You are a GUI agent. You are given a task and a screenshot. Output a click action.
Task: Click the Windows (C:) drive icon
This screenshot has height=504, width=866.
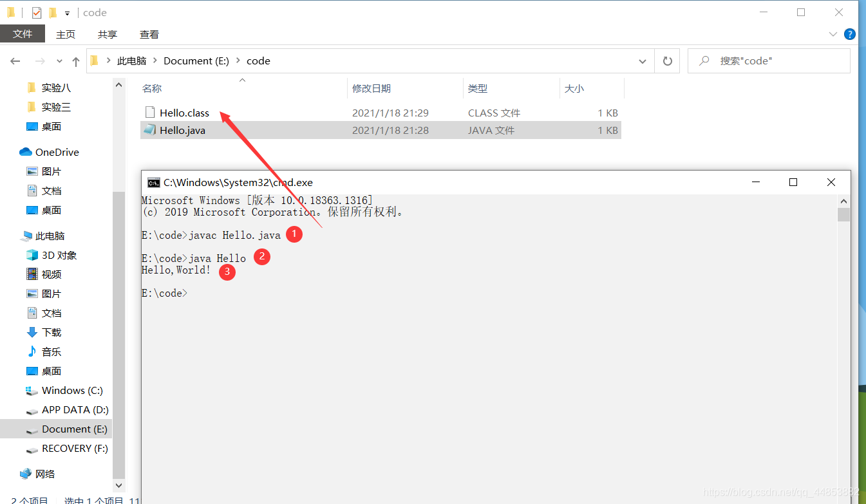click(x=32, y=390)
